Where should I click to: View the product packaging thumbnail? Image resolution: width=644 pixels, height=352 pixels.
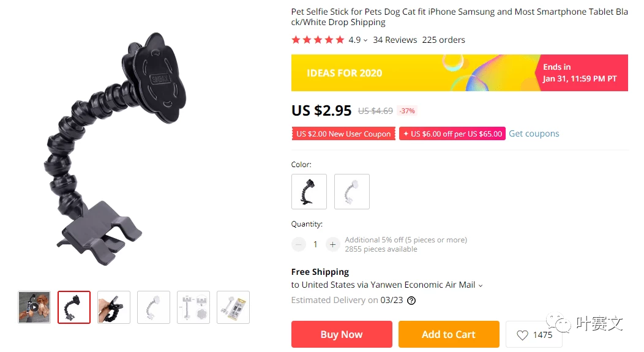coord(233,307)
